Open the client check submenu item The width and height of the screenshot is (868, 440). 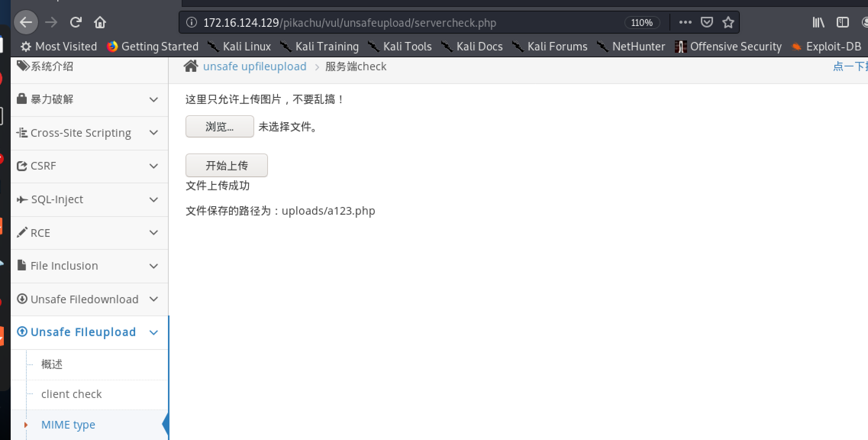(x=71, y=394)
